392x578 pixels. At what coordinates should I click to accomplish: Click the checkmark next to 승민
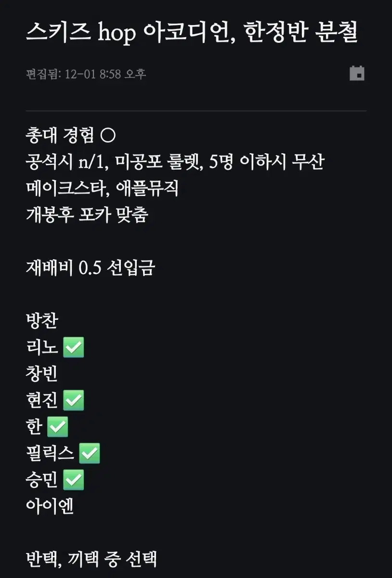(x=74, y=480)
